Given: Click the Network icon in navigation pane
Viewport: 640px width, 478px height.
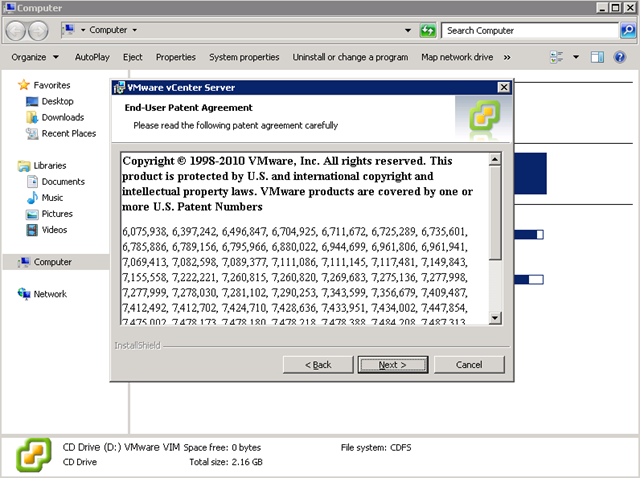Looking at the screenshot, I should 24,294.
